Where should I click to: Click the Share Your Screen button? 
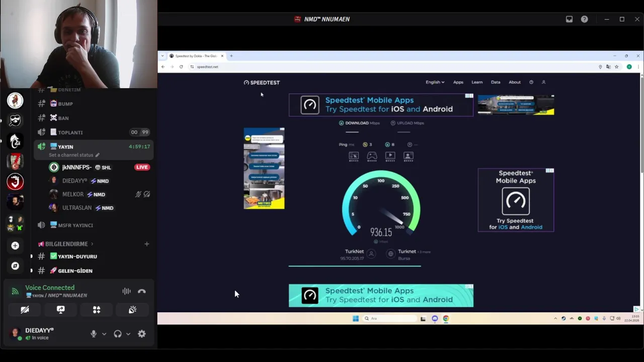click(60, 310)
